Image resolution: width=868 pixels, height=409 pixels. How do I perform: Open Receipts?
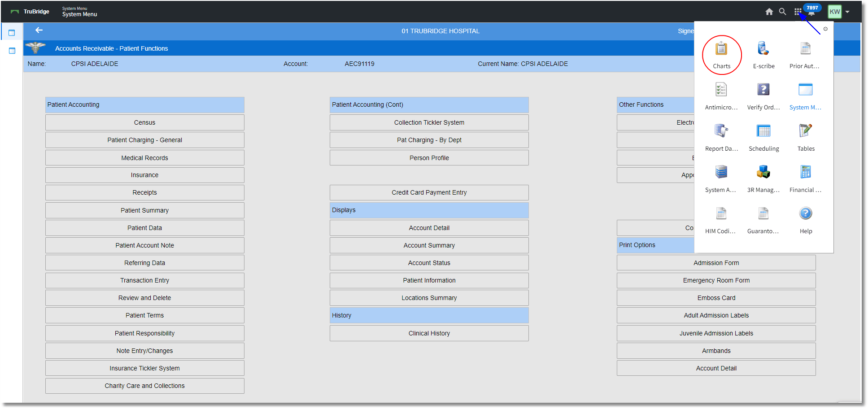click(x=144, y=192)
